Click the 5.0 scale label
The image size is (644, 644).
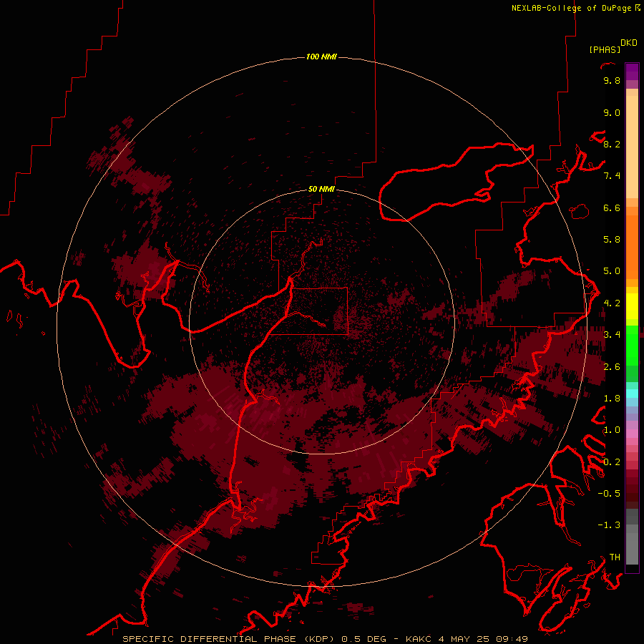coord(612,271)
